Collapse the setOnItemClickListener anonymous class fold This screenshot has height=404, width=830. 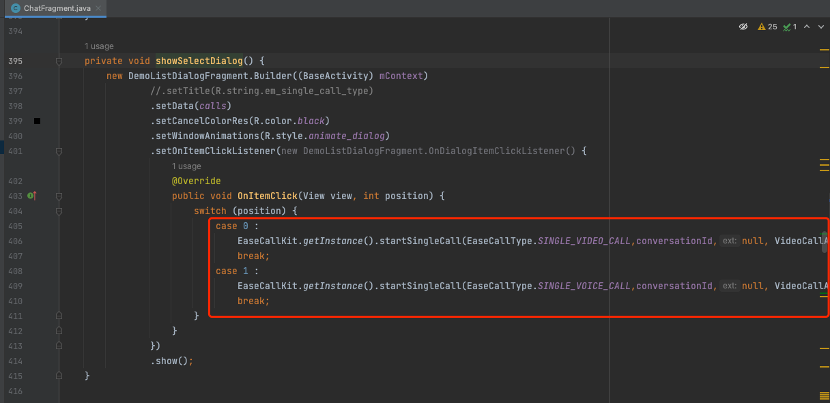pos(59,151)
